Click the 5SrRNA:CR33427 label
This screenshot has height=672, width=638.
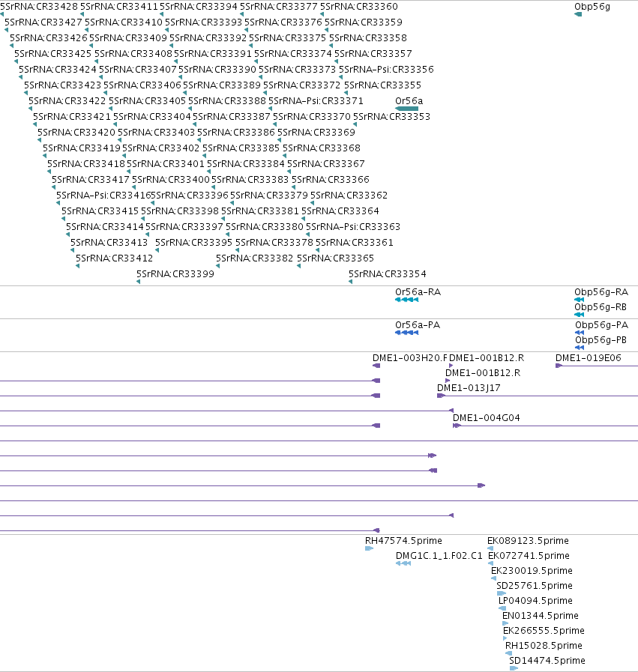click(43, 22)
